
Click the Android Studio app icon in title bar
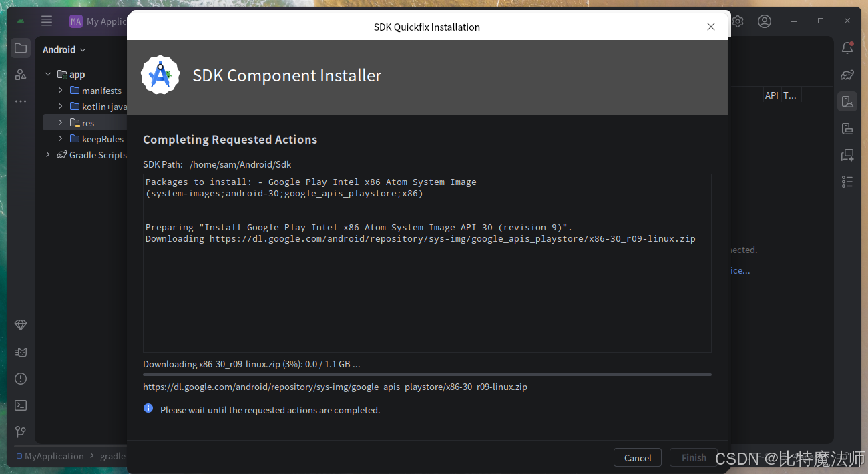pyautogui.click(x=21, y=21)
